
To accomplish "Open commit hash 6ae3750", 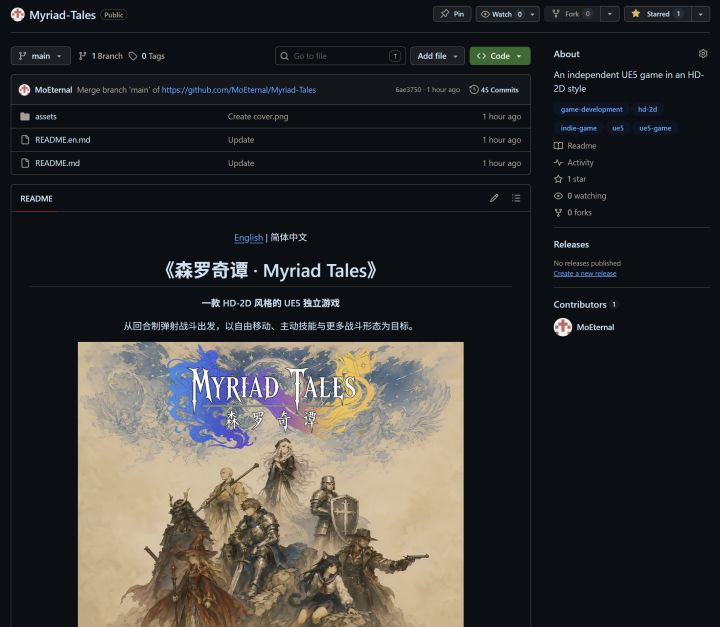I will point(408,90).
